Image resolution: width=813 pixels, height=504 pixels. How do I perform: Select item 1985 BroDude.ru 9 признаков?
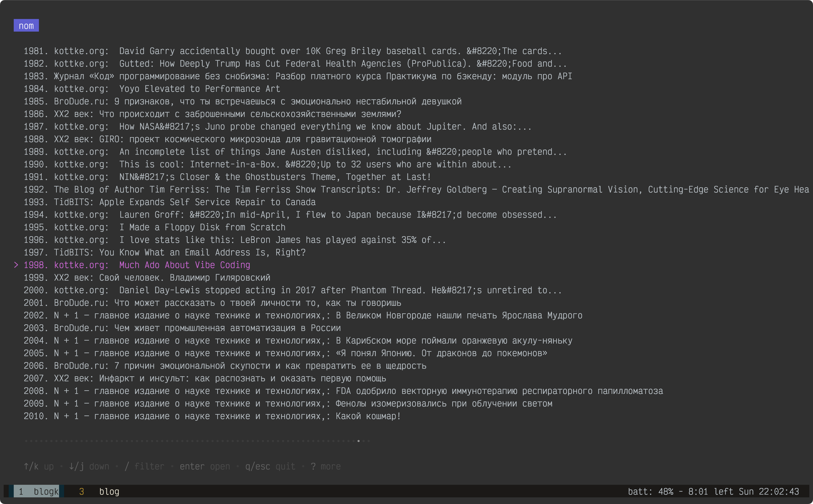(x=242, y=101)
